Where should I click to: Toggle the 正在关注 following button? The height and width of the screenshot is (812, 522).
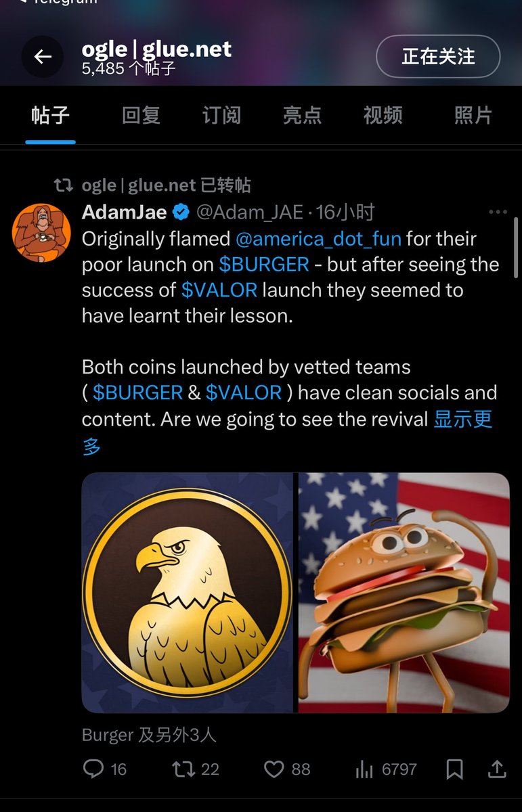(438, 57)
